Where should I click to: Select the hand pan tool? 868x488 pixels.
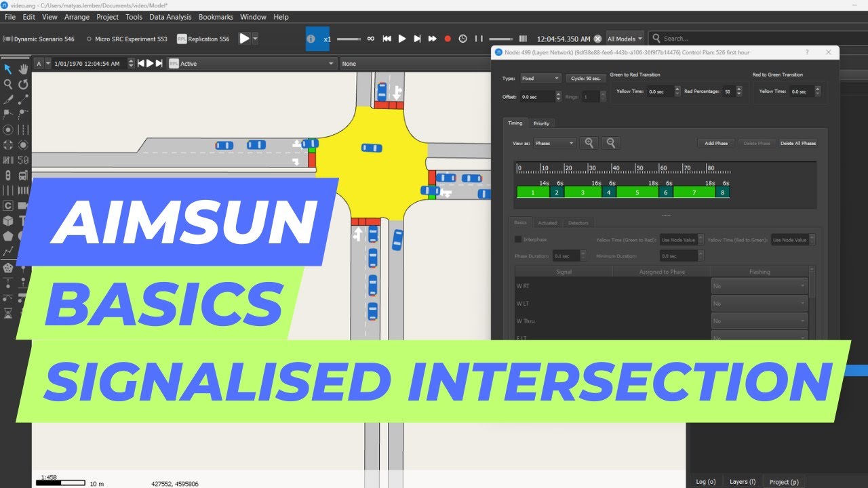pos(23,68)
